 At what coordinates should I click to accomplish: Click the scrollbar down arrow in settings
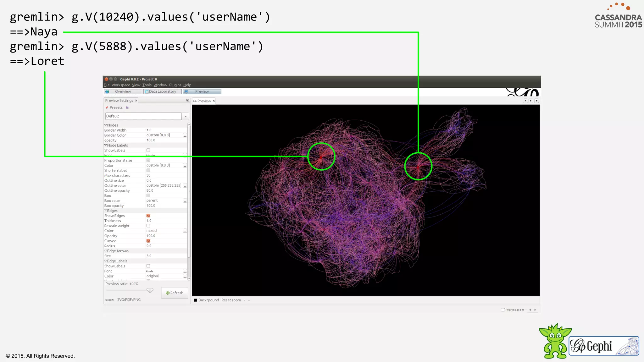189,279
